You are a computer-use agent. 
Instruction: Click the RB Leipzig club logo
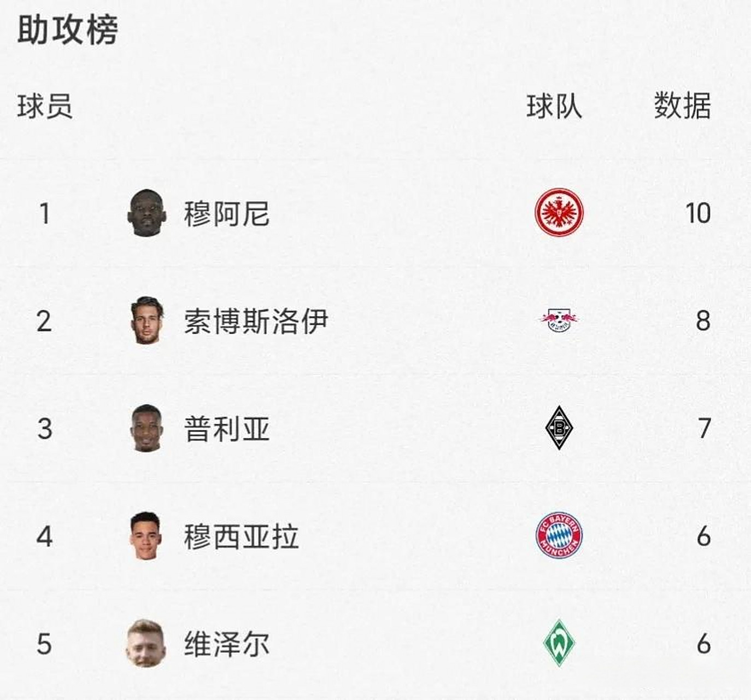559,320
